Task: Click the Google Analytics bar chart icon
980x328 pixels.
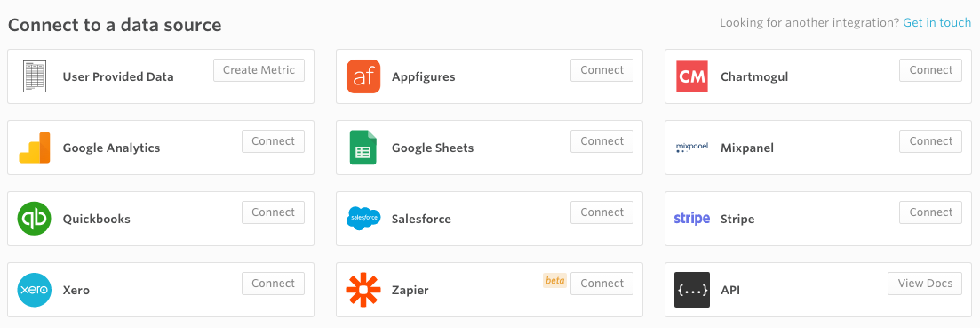Action: (x=35, y=148)
